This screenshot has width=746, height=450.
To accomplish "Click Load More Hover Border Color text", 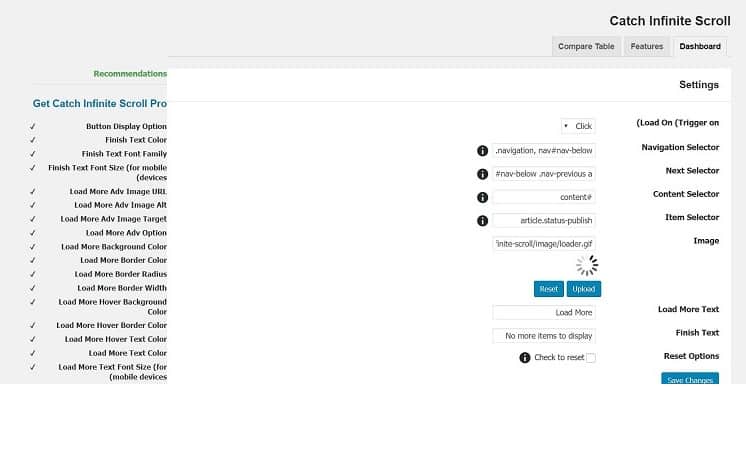I will click(111, 326).
